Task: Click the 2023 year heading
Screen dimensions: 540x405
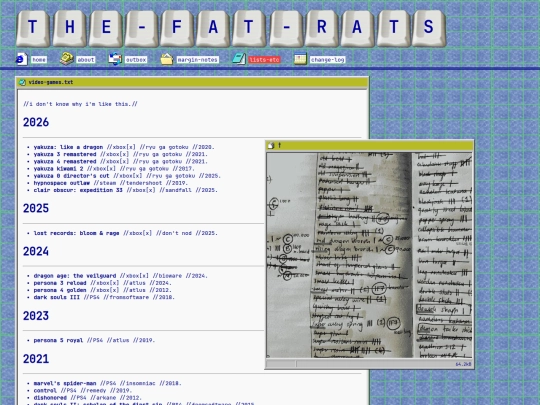Action: pos(36,316)
